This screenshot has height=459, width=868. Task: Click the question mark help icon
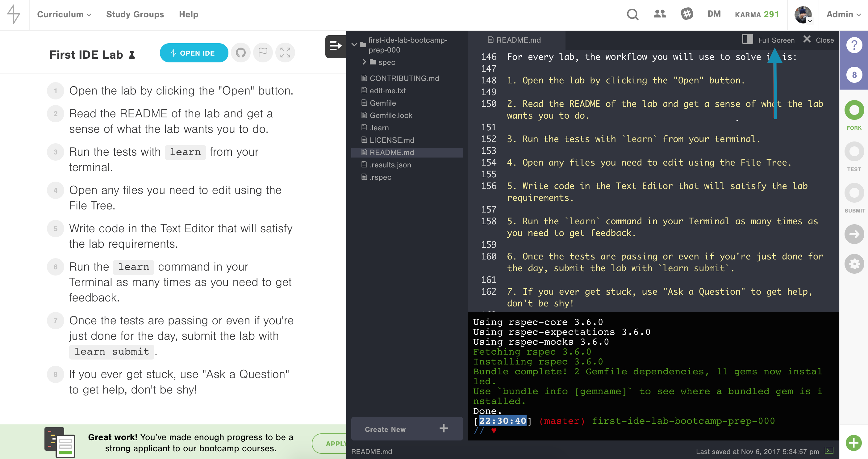coord(854,45)
